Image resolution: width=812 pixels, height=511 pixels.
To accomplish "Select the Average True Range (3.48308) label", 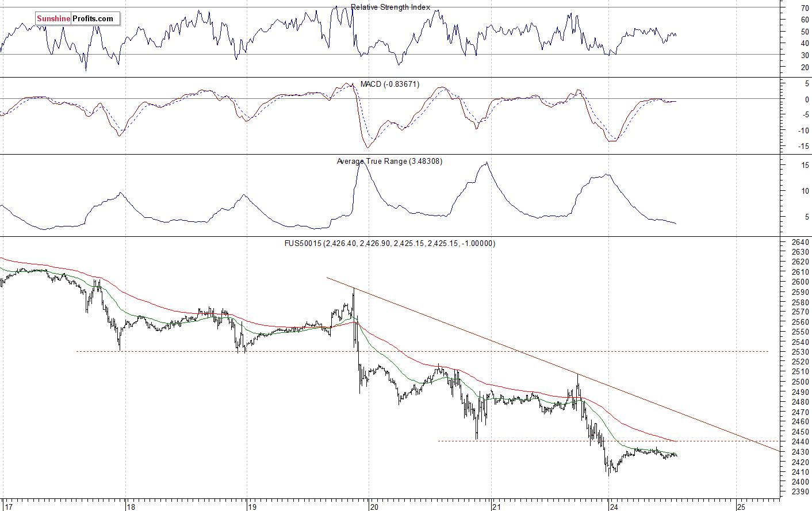I will (x=389, y=162).
